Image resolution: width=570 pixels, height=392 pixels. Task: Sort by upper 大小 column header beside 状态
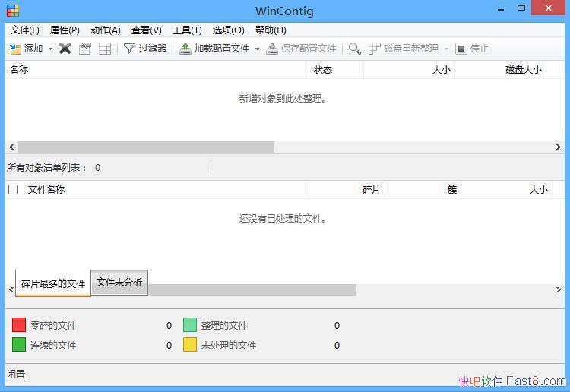click(410, 70)
